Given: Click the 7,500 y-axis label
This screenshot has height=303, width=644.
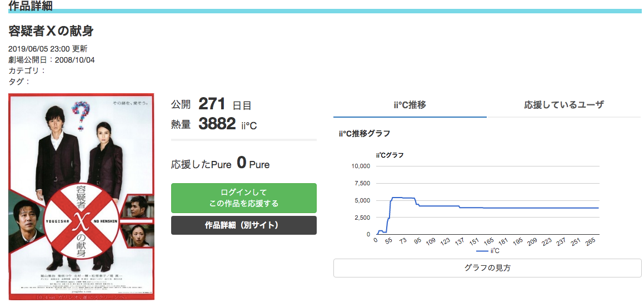Looking at the screenshot, I should coord(363,183).
